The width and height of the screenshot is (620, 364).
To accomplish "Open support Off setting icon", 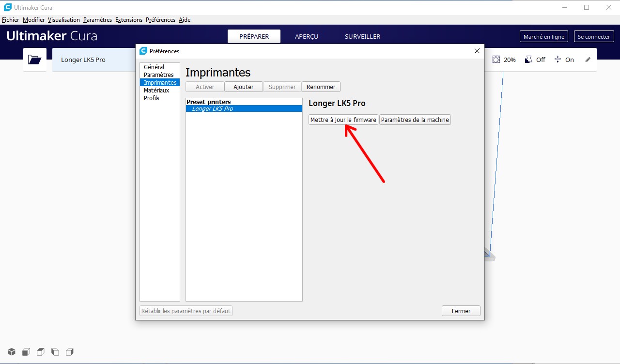I will 528,60.
